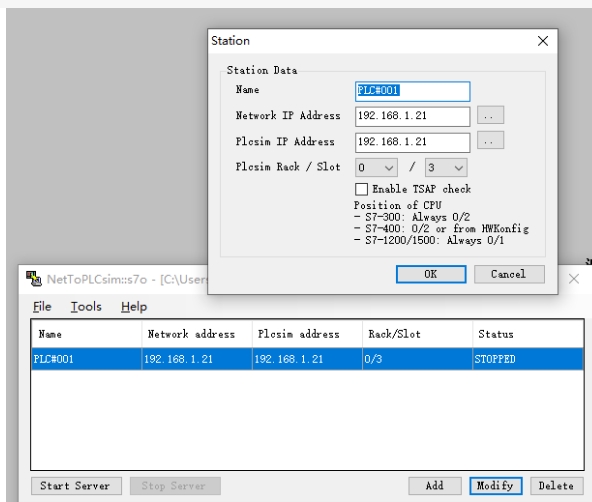Open the Tools menu
This screenshot has width=592, height=502.
click(x=86, y=306)
